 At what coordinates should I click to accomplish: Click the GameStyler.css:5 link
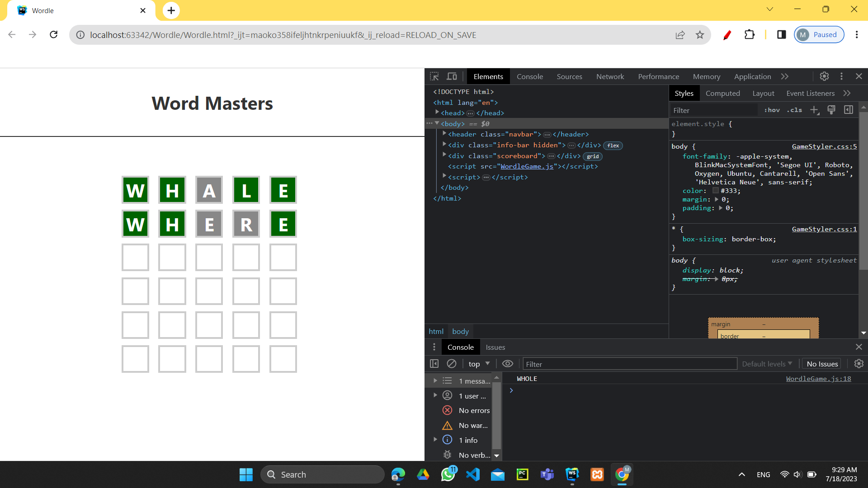pyautogui.click(x=824, y=146)
